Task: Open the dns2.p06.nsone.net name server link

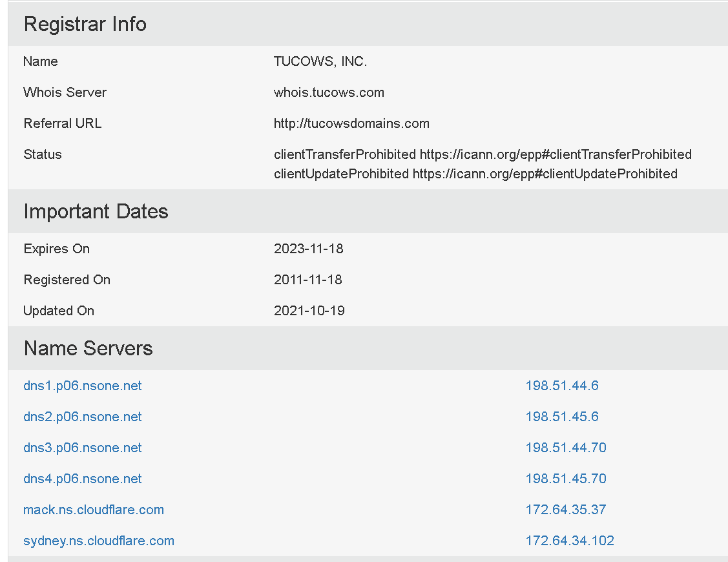Action: pos(82,417)
